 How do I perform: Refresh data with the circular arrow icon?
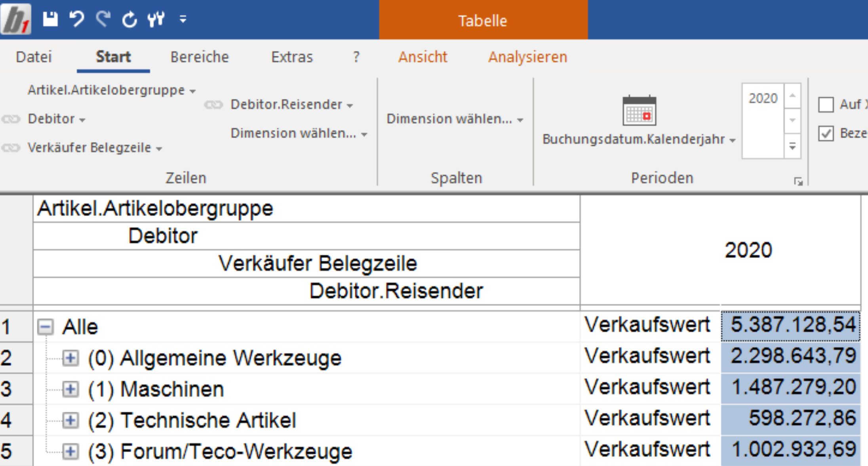[x=129, y=19]
